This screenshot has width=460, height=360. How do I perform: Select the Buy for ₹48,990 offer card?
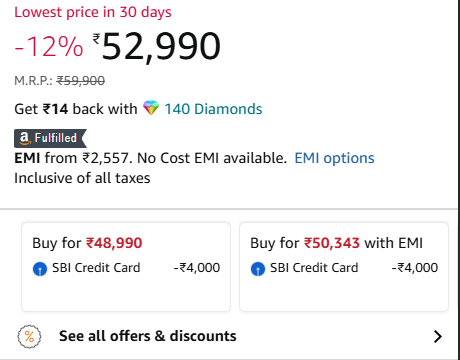[x=126, y=267]
